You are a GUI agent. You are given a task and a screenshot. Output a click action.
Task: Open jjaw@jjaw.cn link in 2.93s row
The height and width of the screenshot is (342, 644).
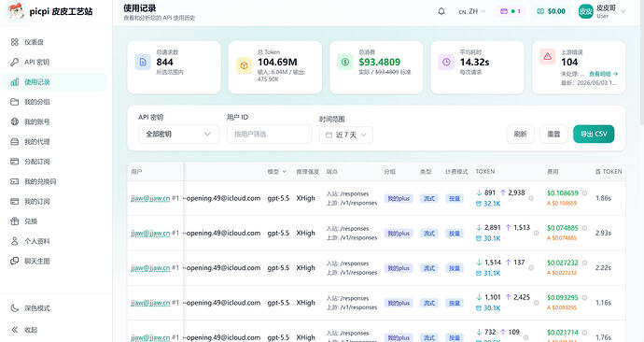(150, 233)
